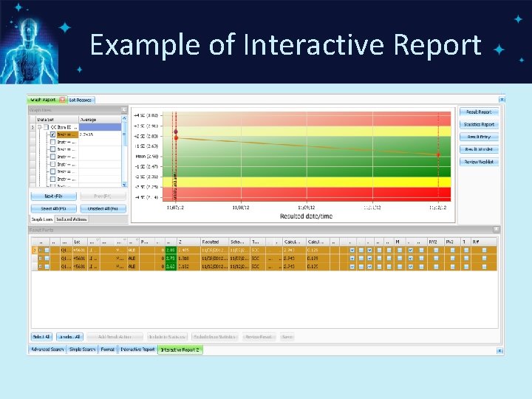Select the purple data point on the chart
The width and height of the screenshot is (532, 399).
[176, 132]
